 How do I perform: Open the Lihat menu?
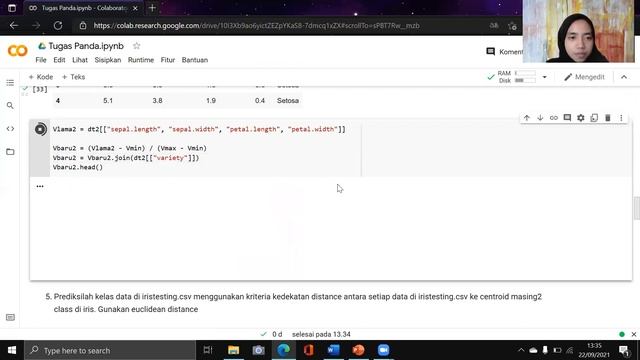coord(80,60)
